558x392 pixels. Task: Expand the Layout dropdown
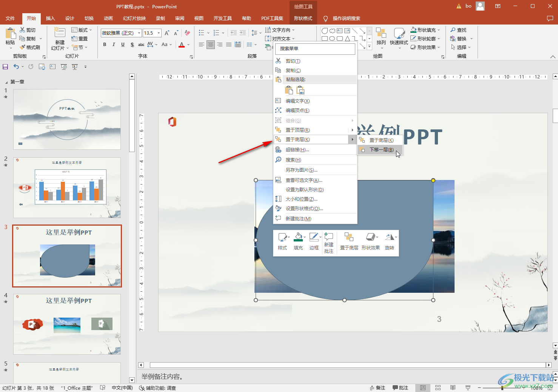(x=82, y=30)
